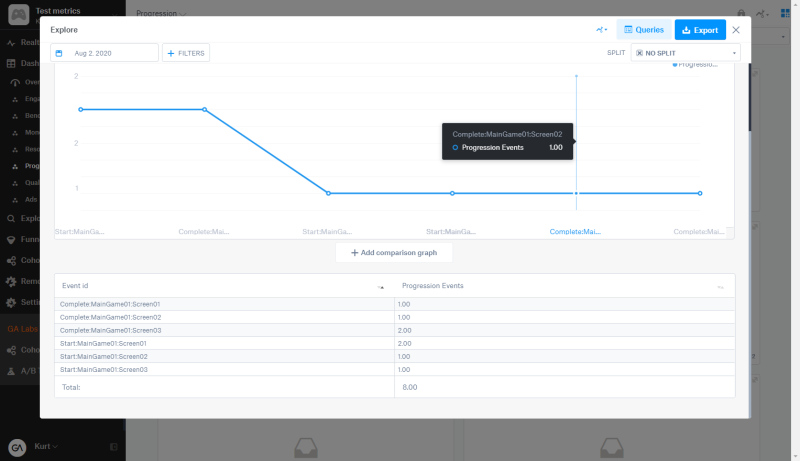800x461 pixels.
Task: Click the dashboard grid icon at top right
Action: tap(785, 13)
